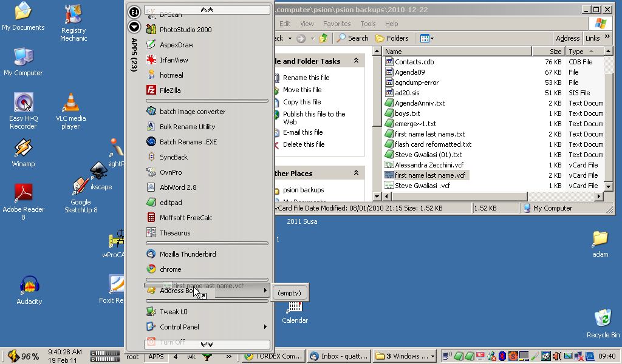Collapse the Other Places panel
This screenshot has width=622, height=364.
coord(356,174)
